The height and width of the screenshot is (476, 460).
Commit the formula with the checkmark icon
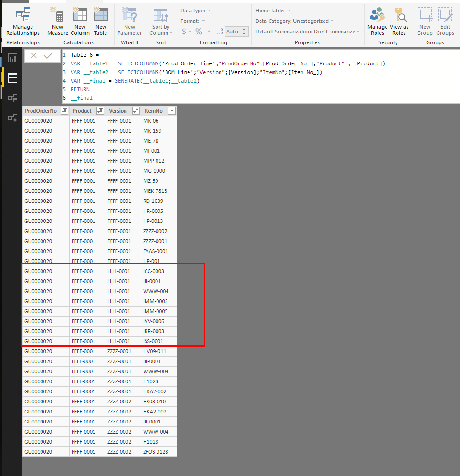(48, 55)
